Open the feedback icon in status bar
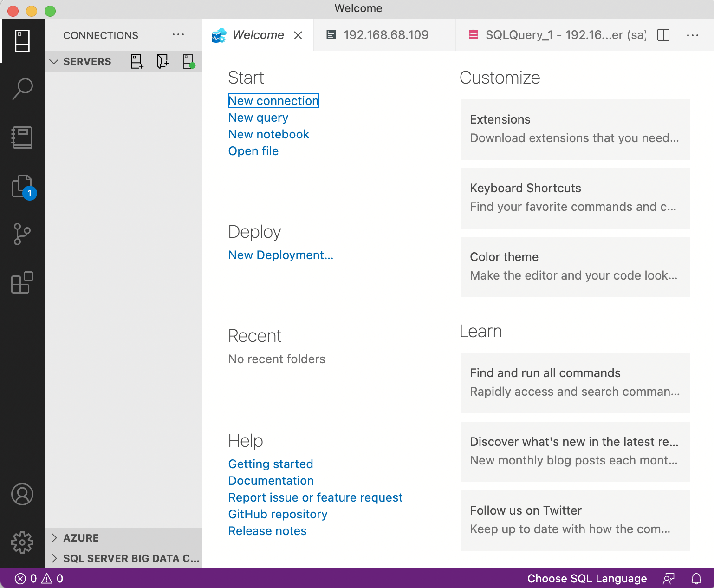714x588 pixels. click(x=669, y=579)
